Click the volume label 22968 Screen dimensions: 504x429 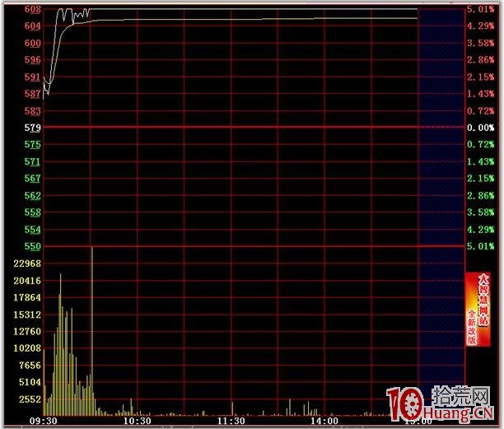click(x=27, y=263)
